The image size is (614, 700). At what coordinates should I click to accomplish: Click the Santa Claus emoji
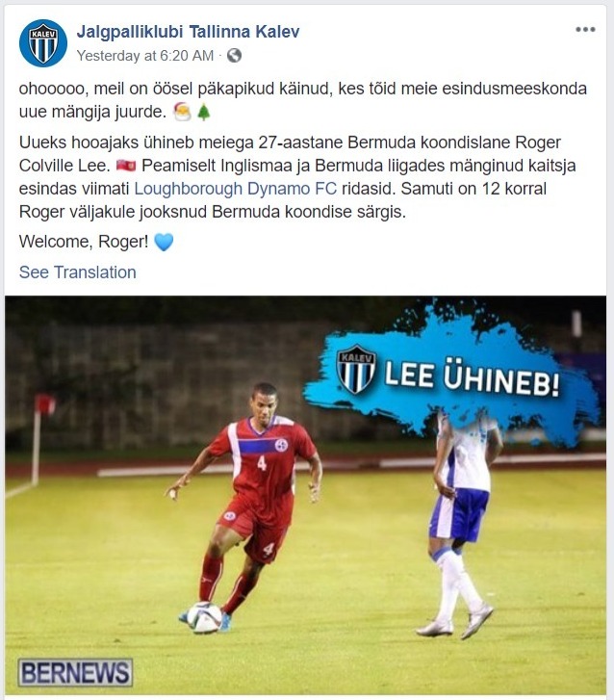pos(182,112)
